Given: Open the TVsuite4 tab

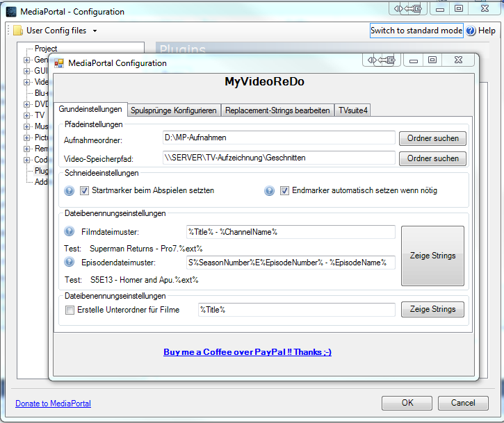Looking at the screenshot, I should click(x=353, y=110).
